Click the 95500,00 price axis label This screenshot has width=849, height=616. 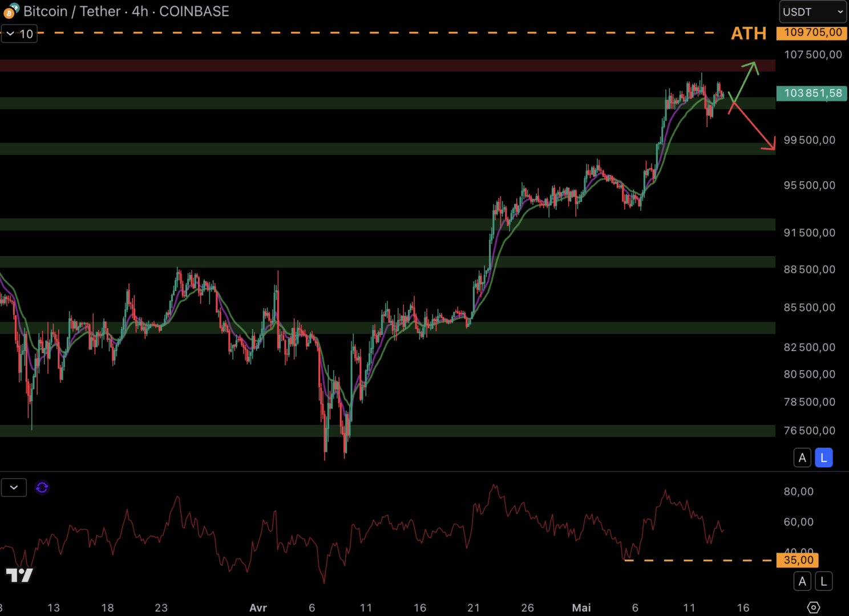[x=810, y=185]
